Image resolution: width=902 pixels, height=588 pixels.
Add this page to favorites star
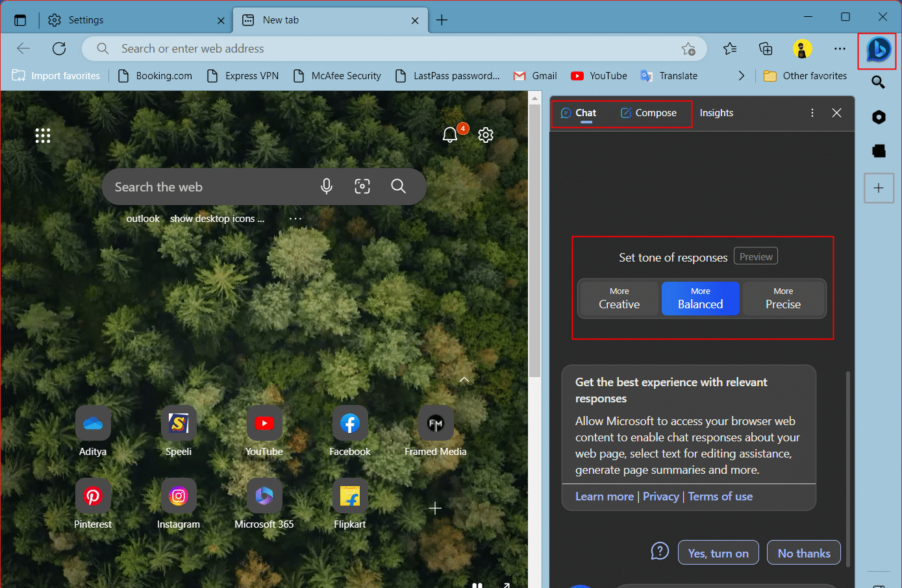click(688, 49)
